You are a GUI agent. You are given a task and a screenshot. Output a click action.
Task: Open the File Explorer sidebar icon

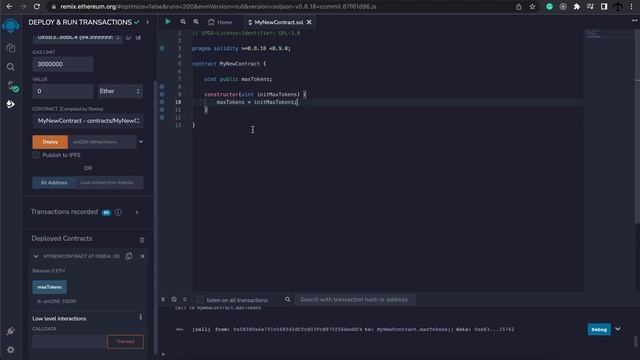[x=11, y=48]
